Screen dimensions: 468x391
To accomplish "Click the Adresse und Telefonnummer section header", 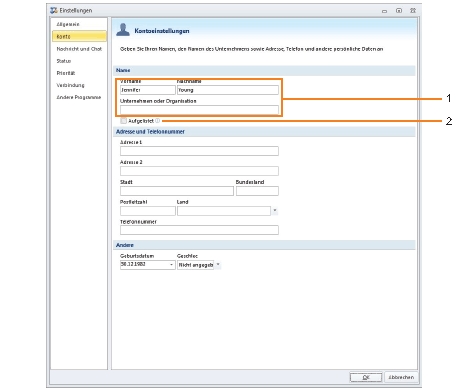I will coord(264,132).
